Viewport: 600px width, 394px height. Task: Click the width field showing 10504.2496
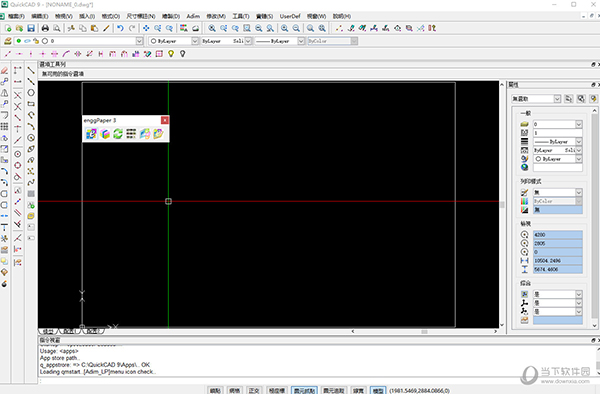tap(558, 260)
